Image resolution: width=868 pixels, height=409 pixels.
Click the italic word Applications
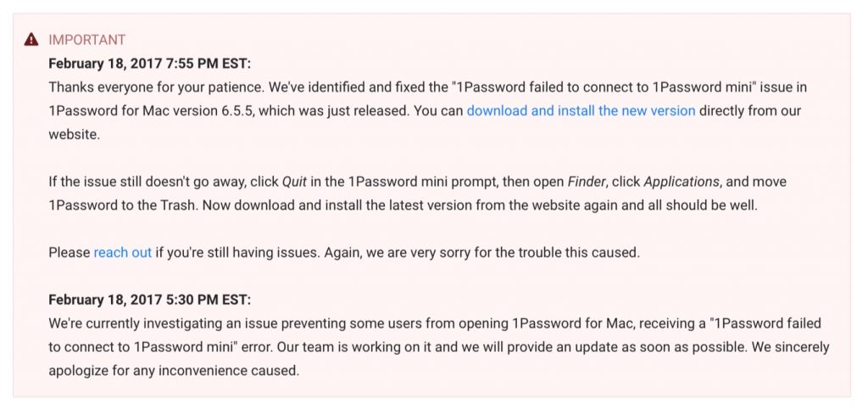pyautogui.click(x=682, y=182)
